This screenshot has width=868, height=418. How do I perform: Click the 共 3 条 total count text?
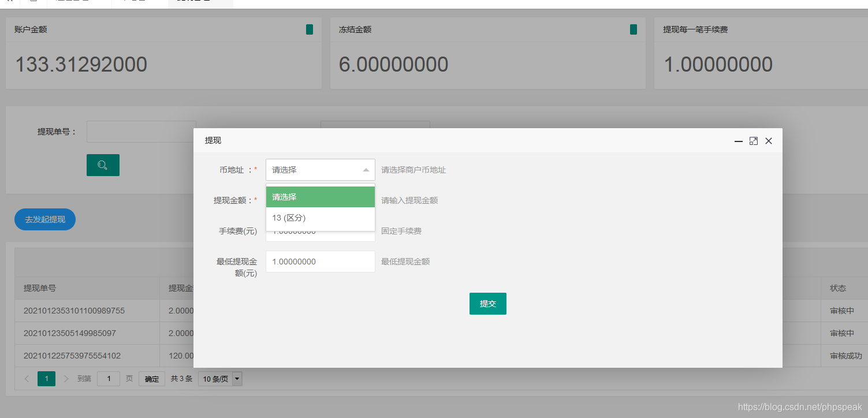click(182, 379)
